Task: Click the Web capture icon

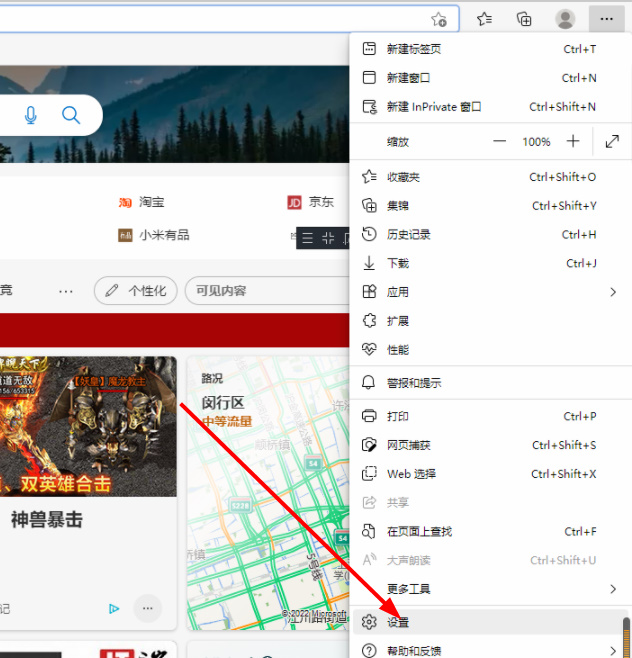Action: click(x=369, y=445)
